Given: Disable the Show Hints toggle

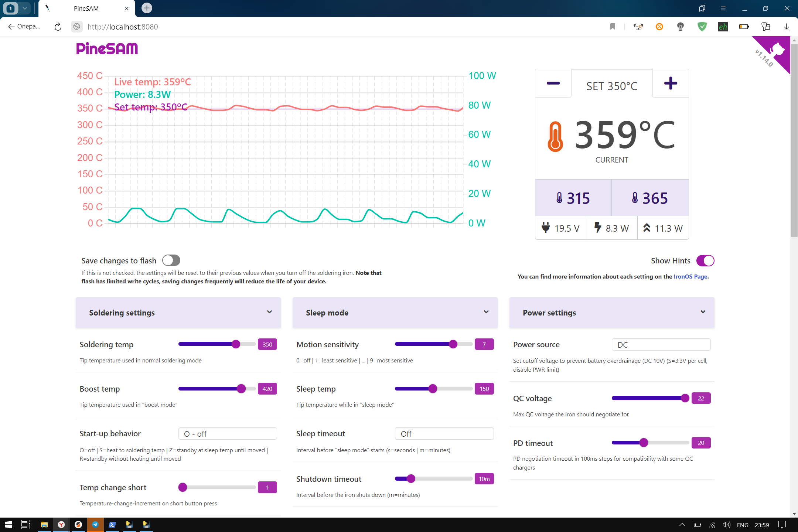Looking at the screenshot, I should [x=705, y=260].
